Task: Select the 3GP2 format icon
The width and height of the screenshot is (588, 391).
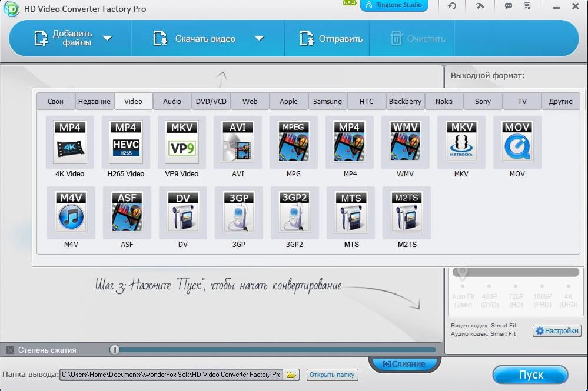Action: tap(294, 213)
